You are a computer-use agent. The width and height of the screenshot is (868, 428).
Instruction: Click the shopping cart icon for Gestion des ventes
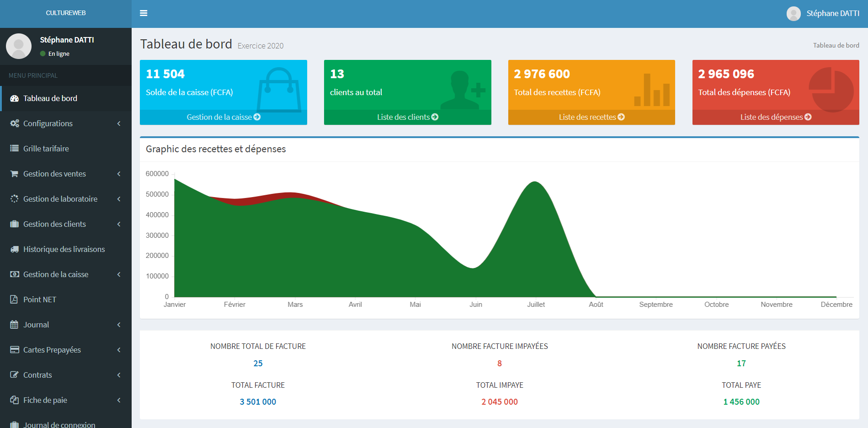click(15, 174)
